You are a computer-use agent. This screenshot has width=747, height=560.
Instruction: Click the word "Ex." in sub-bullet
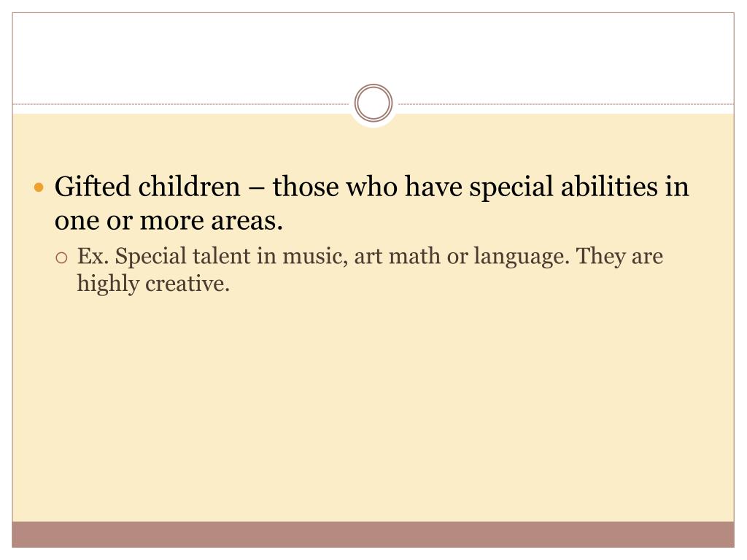click(x=93, y=256)
